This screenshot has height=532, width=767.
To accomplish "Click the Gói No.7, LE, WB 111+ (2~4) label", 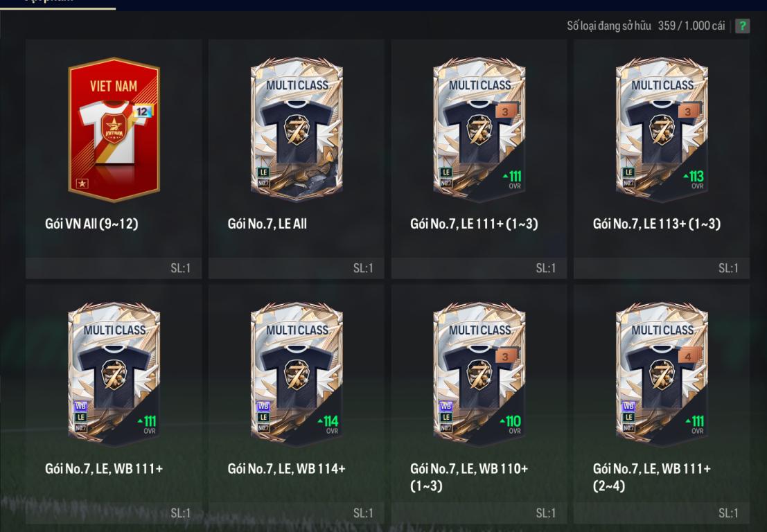I will click(651, 477).
